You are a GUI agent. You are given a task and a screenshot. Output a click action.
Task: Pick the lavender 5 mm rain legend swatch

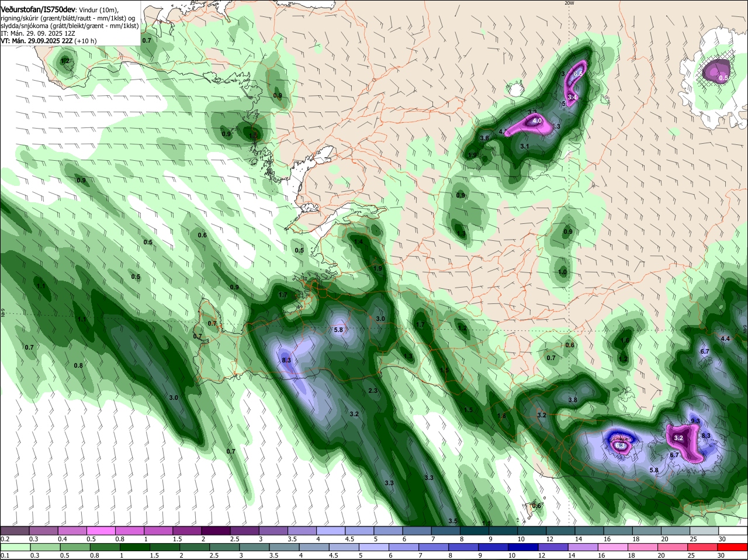point(373,548)
